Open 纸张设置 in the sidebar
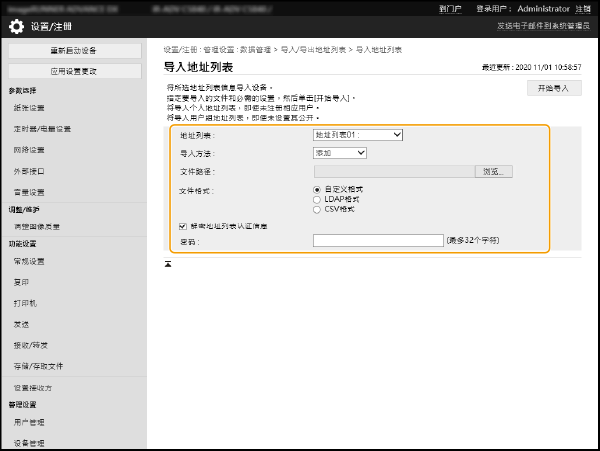 pyautogui.click(x=29, y=108)
